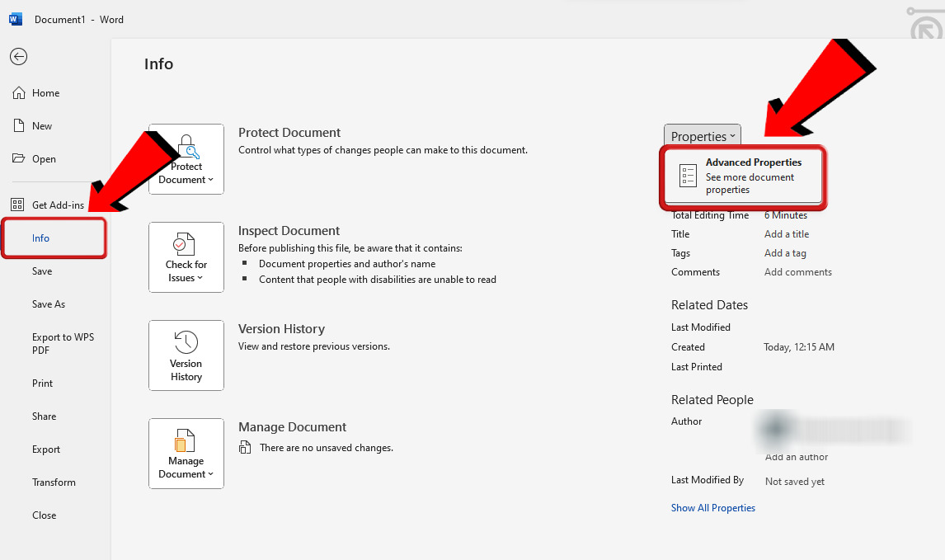Open the Version History button
This screenshot has width=945, height=560.
tap(186, 355)
